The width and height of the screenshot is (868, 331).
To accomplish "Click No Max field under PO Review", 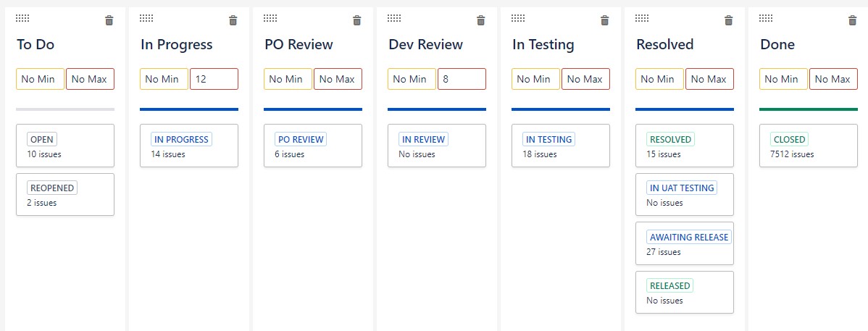I will 338,79.
